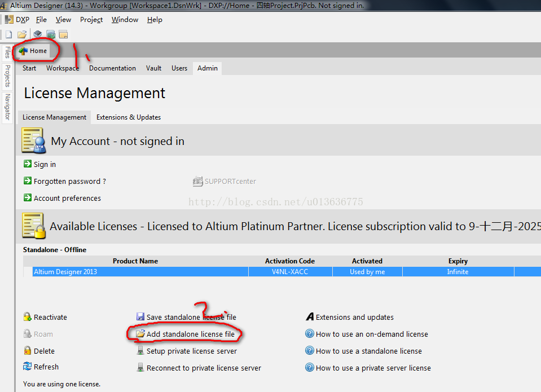Click the PCB board view toolbar icon
541x392 pixels.
51,34
